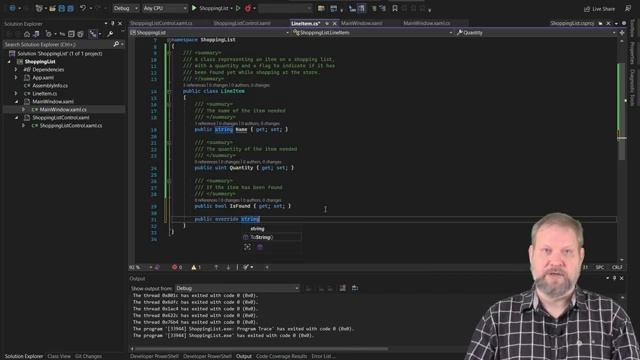Screen dimensions: 640x360
Task: Click the feedback icon beside Live Share
Action: coord(628,8)
